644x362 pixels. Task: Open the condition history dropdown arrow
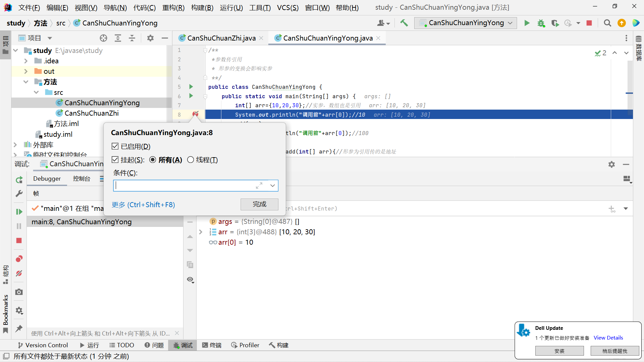point(272,186)
